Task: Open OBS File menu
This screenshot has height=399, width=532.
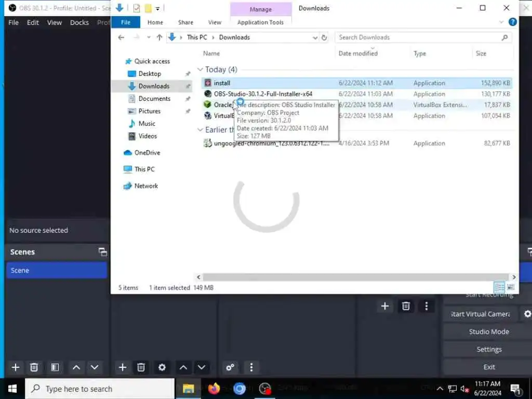Action: click(14, 22)
